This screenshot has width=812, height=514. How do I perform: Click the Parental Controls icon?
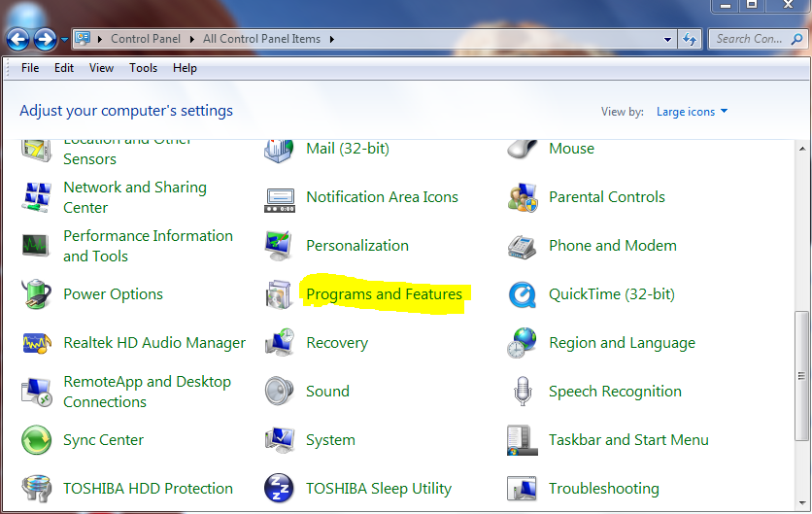(523, 197)
